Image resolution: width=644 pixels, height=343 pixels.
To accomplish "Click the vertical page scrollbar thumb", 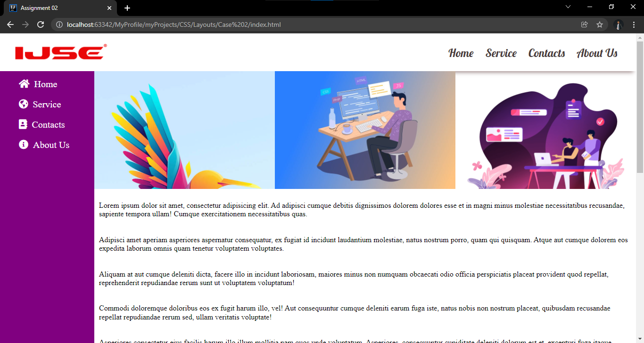I will pos(640,106).
